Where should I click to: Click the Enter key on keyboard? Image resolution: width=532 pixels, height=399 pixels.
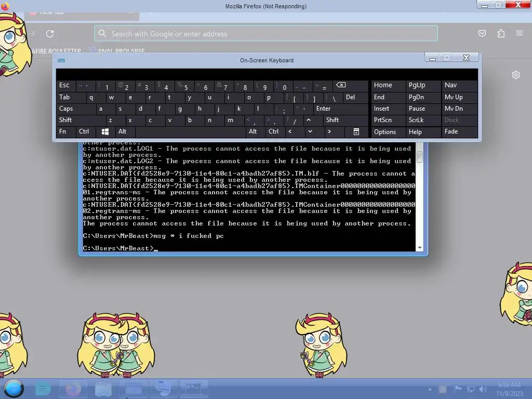point(341,109)
